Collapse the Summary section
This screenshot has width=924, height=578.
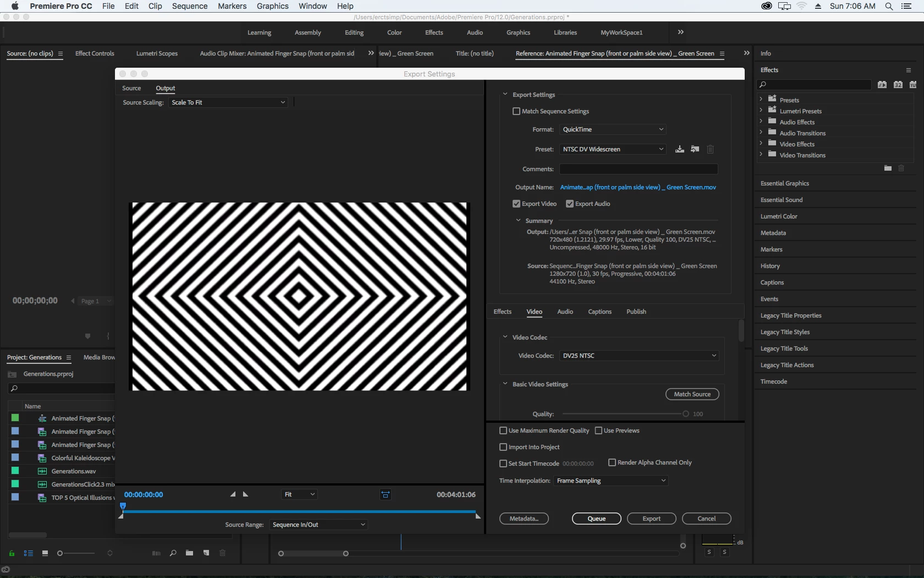tap(518, 221)
